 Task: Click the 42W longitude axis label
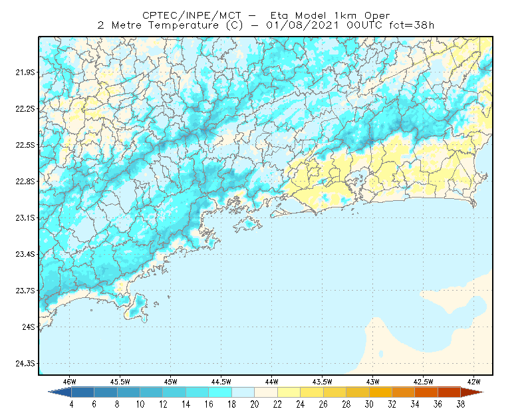pyautogui.click(x=473, y=382)
